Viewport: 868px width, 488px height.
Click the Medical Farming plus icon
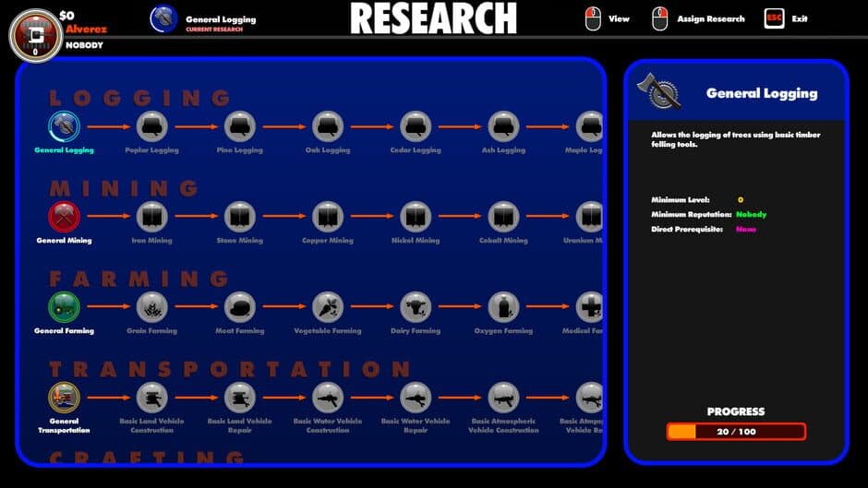(590, 307)
